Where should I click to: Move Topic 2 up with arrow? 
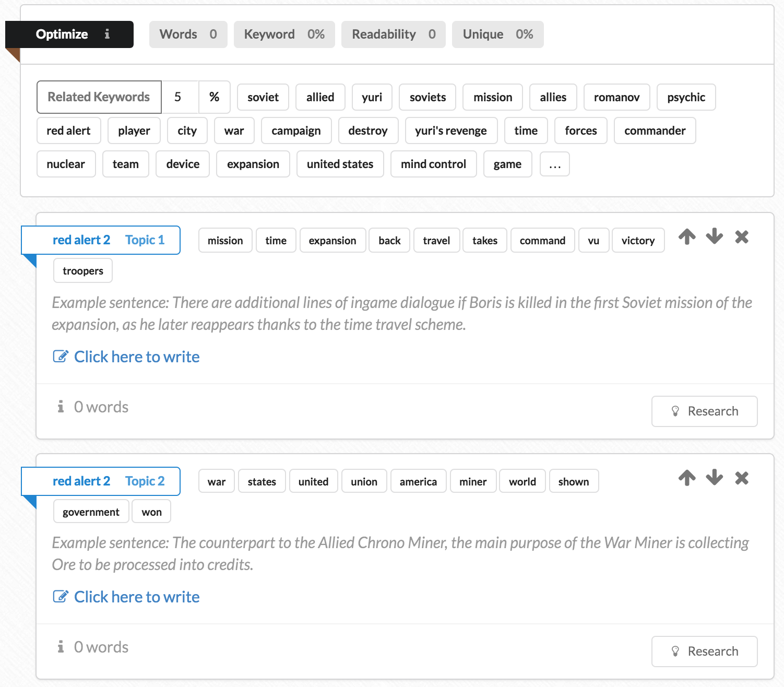(687, 478)
